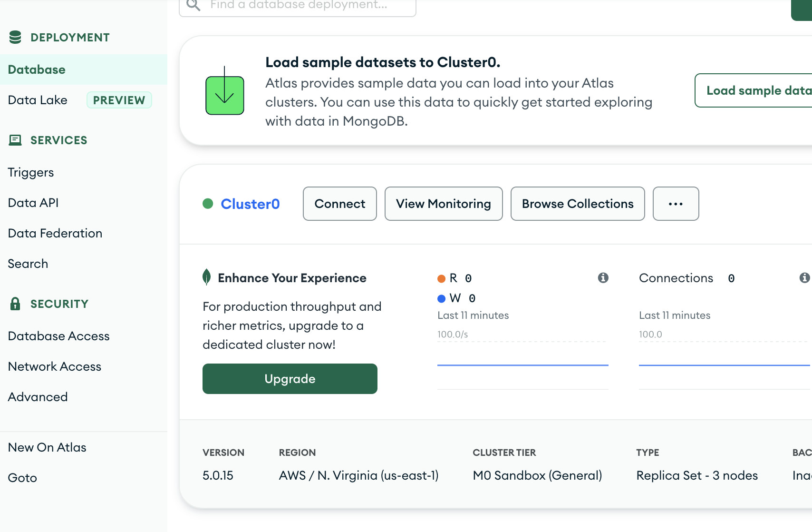
Task: Click the Load sample datasets to Cluster0 heading
Action: click(x=383, y=62)
